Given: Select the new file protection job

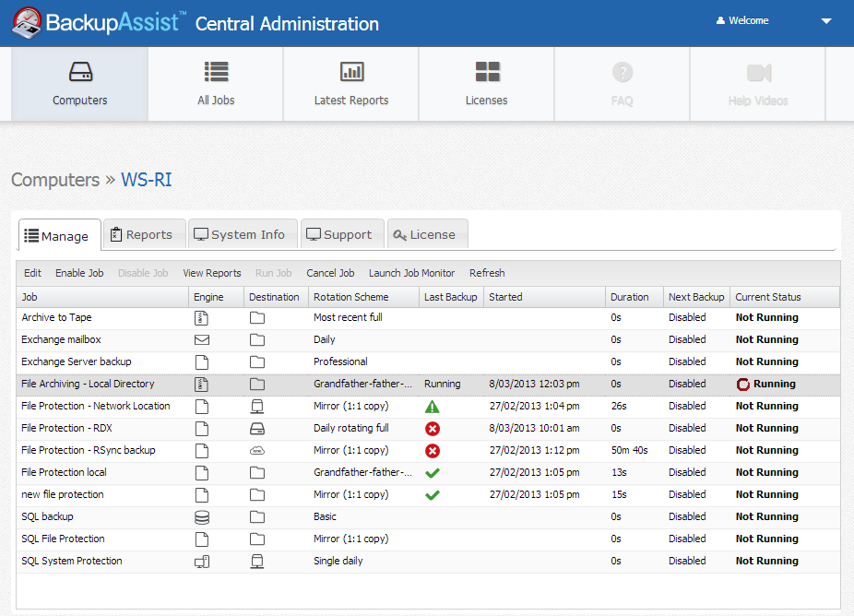Looking at the screenshot, I should click(x=428, y=495).
